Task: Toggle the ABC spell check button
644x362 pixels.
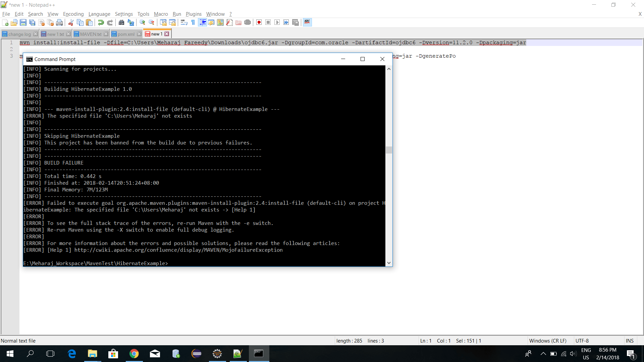Action: [x=307, y=22]
